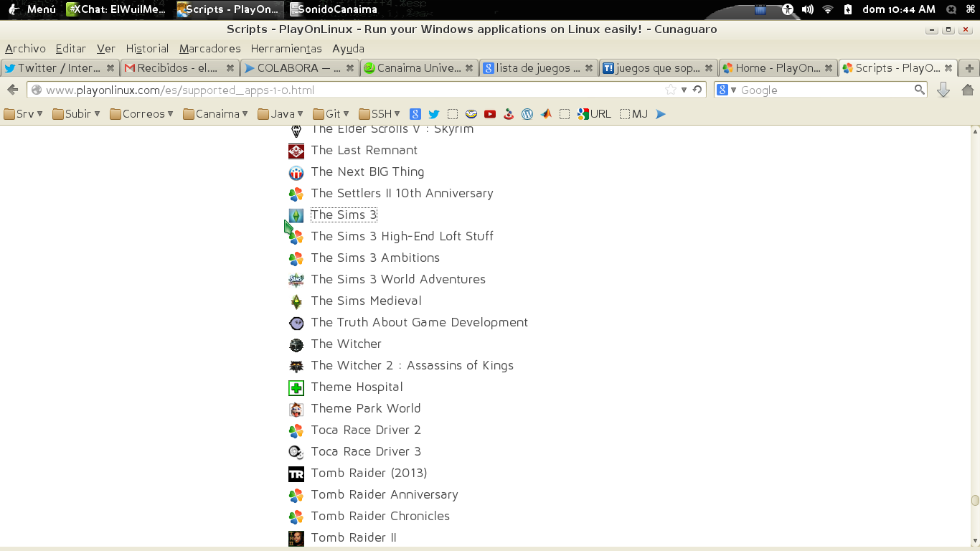Click the Google bookmark icon in bookmarks toolbar
The image size is (980, 551).
coord(415,114)
